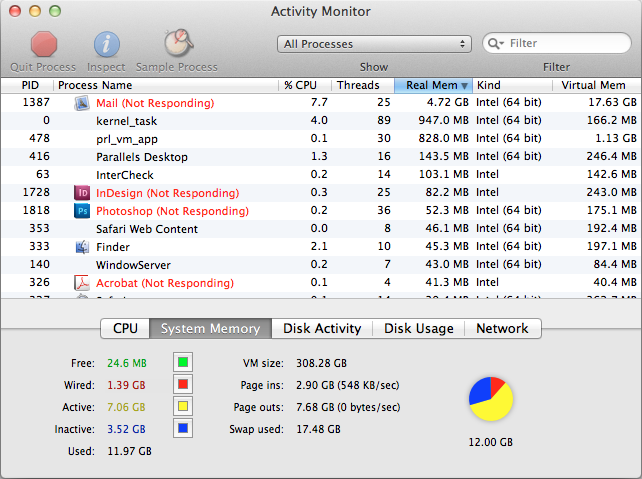The height and width of the screenshot is (479, 642).
Task: Click the Photoshop app icon in row 1818
Action: (x=82, y=211)
